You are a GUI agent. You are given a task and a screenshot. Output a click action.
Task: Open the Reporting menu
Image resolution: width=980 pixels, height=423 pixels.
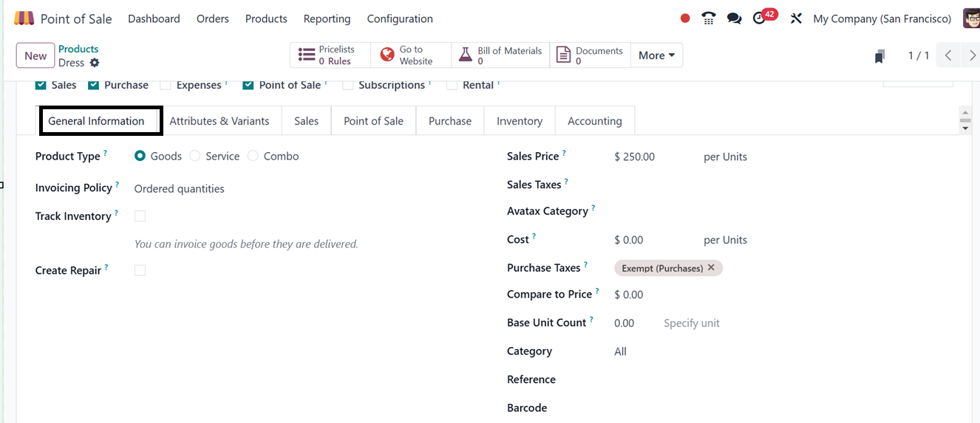[x=327, y=18]
